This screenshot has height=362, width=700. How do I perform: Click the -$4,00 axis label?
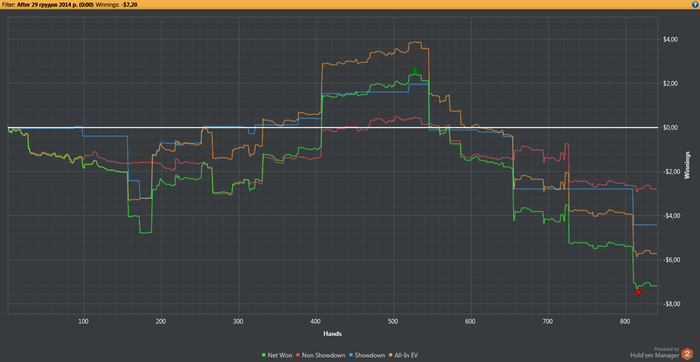coord(671,216)
